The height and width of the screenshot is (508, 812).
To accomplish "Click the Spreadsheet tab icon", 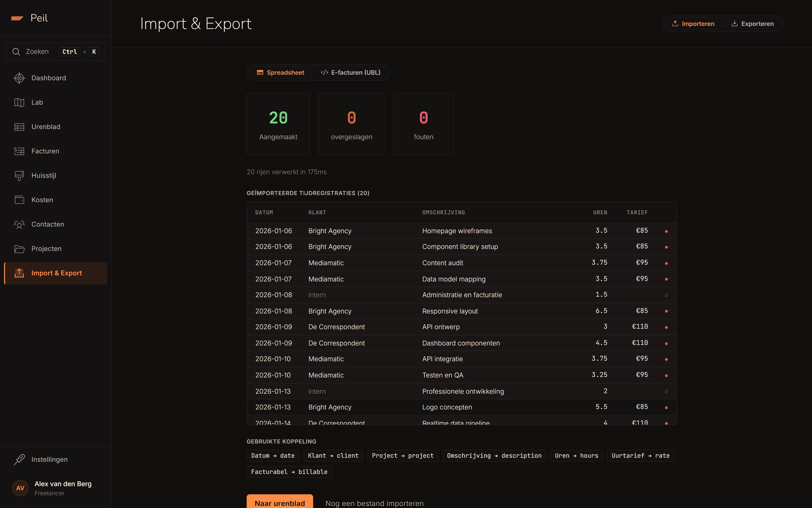I will click(x=260, y=73).
